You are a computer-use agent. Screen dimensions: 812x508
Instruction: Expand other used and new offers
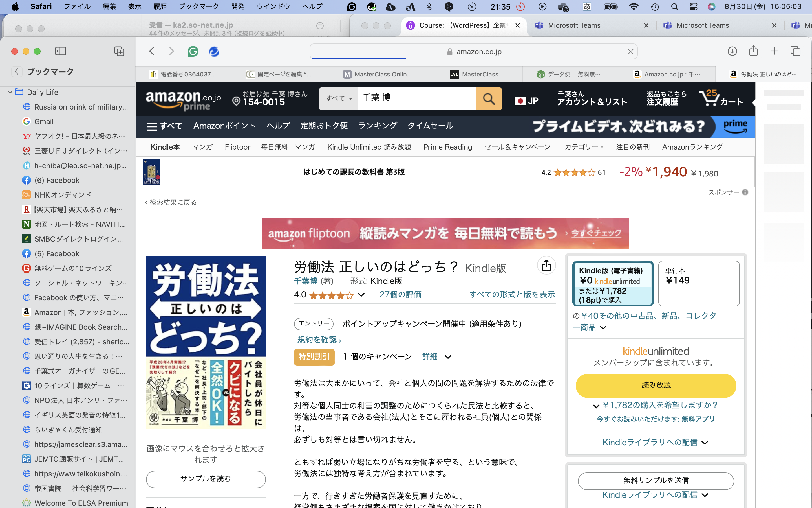click(603, 327)
